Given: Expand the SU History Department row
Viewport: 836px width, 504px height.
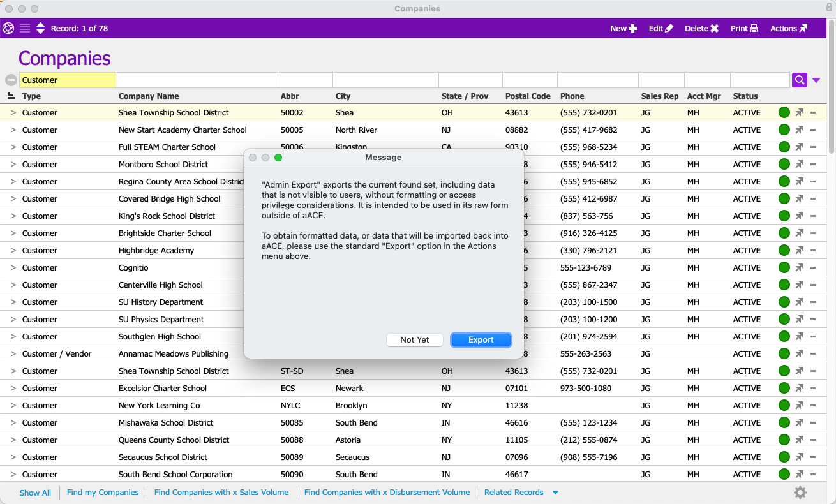Looking at the screenshot, I should click(13, 302).
